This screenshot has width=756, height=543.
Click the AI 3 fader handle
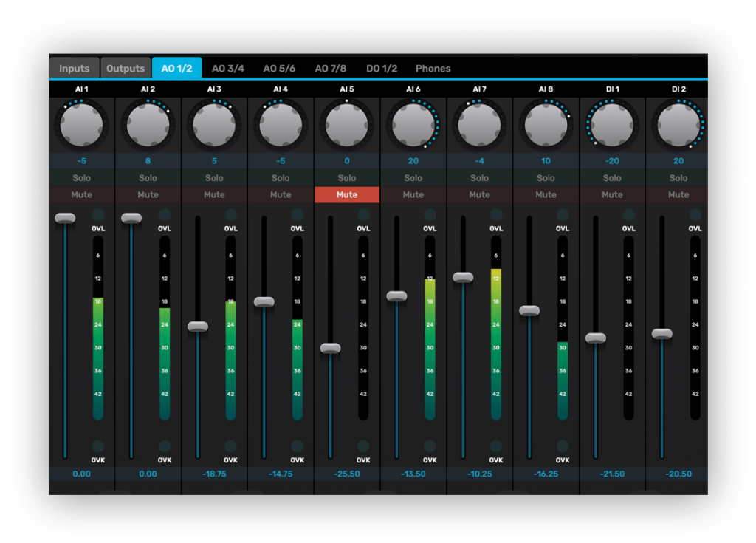pyautogui.click(x=198, y=327)
